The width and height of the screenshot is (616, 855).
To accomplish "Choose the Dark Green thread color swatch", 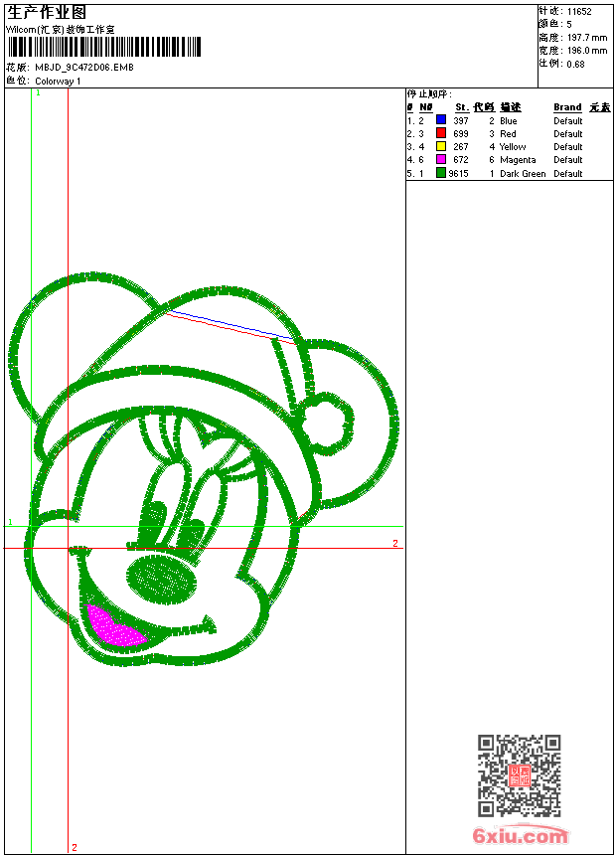I will click(441, 173).
